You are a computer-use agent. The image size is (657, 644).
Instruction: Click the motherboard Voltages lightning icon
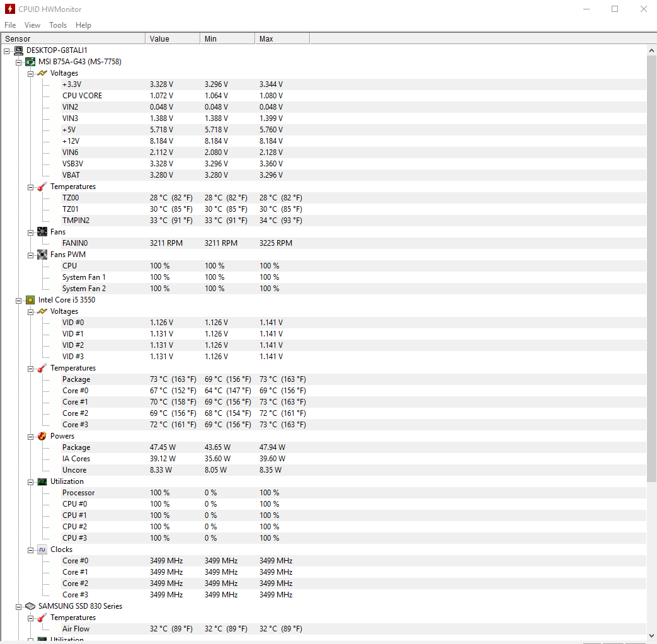tap(42, 73)
